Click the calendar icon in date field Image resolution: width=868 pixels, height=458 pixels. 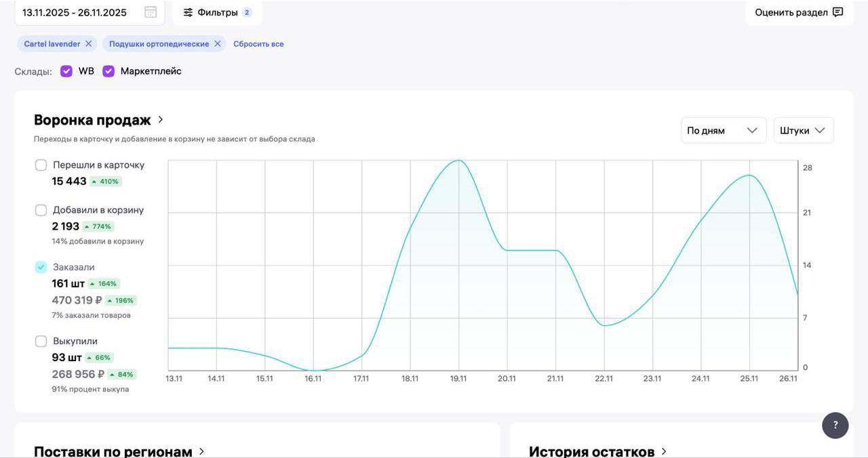[x=151, y=12]
